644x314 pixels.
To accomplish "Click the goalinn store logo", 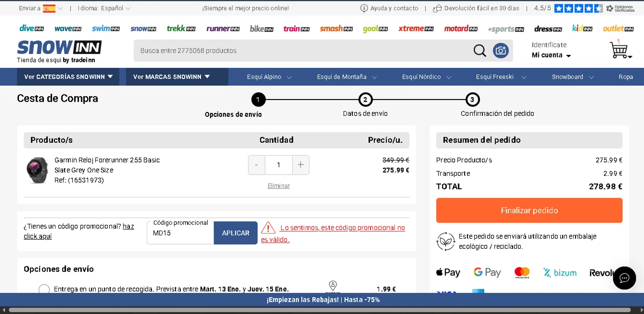I will (x=375, y=29).
